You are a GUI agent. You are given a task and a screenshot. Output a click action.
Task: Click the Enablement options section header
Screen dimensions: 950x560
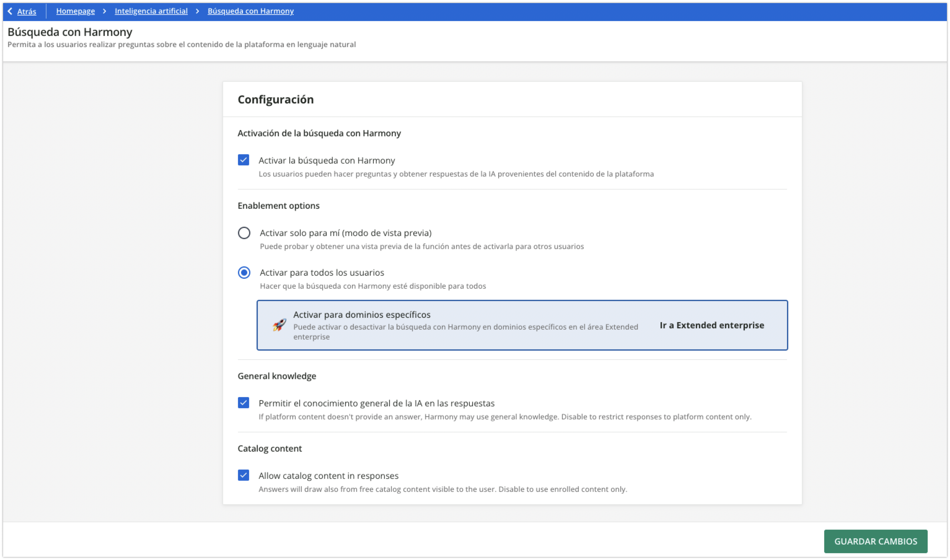(278, 206)
